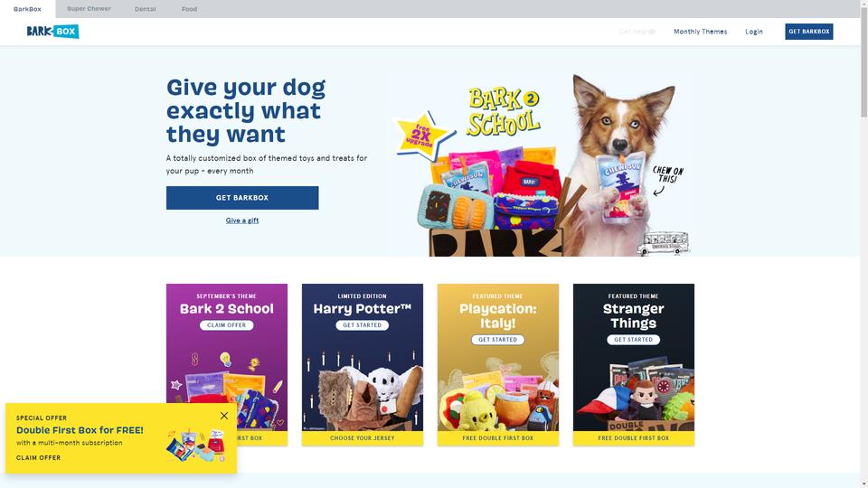
Task: Click the header GET BARKBOX button
Action: tap(808, 32)
